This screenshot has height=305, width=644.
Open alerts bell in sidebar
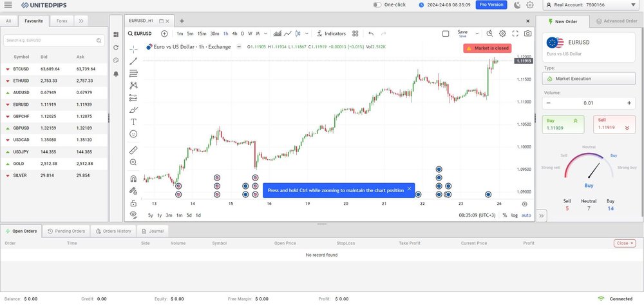click(x=116, y=74)
